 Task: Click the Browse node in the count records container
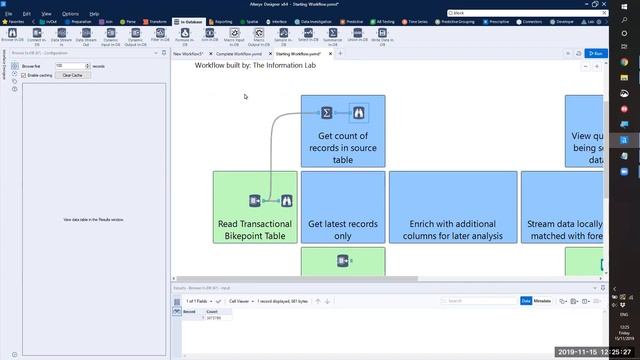click(x=358, y=113)
